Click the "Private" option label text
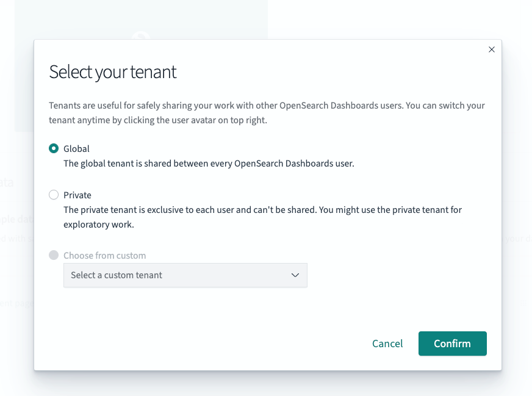 77,195
